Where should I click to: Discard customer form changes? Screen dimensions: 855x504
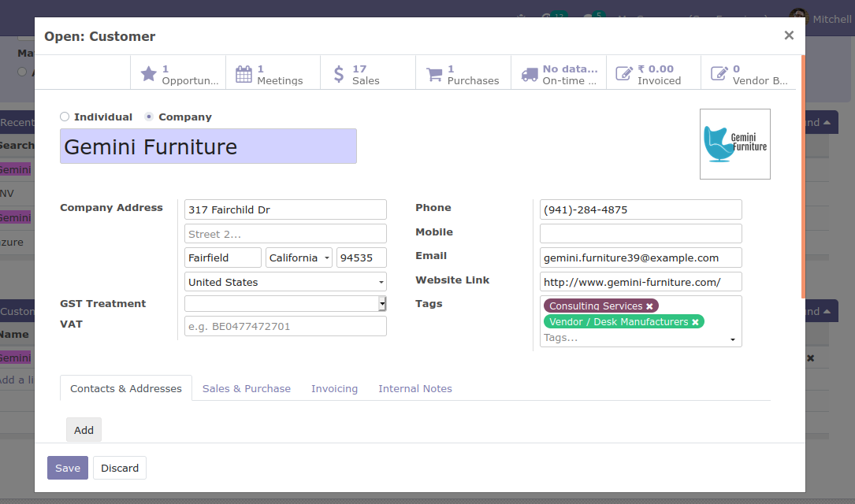[x=120, y=468]
